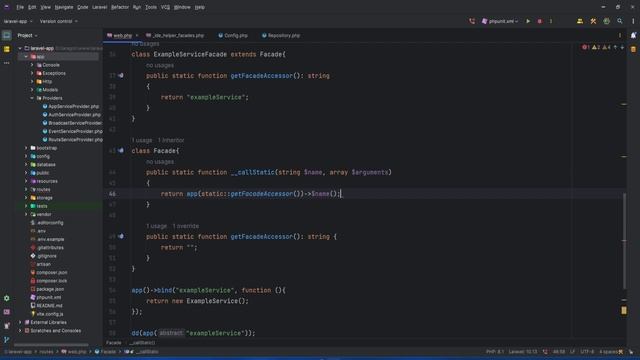Click the Search Everywhere magnifier icon

[620, 21]
